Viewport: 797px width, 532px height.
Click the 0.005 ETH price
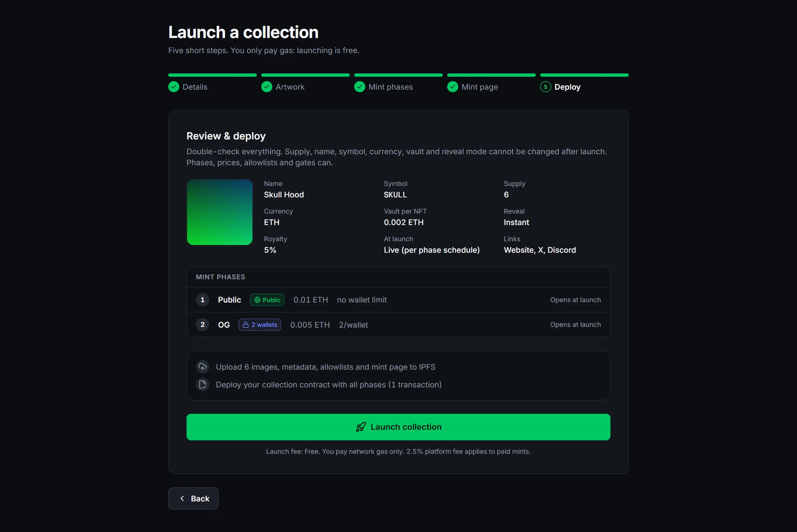[x=310, y=325]
